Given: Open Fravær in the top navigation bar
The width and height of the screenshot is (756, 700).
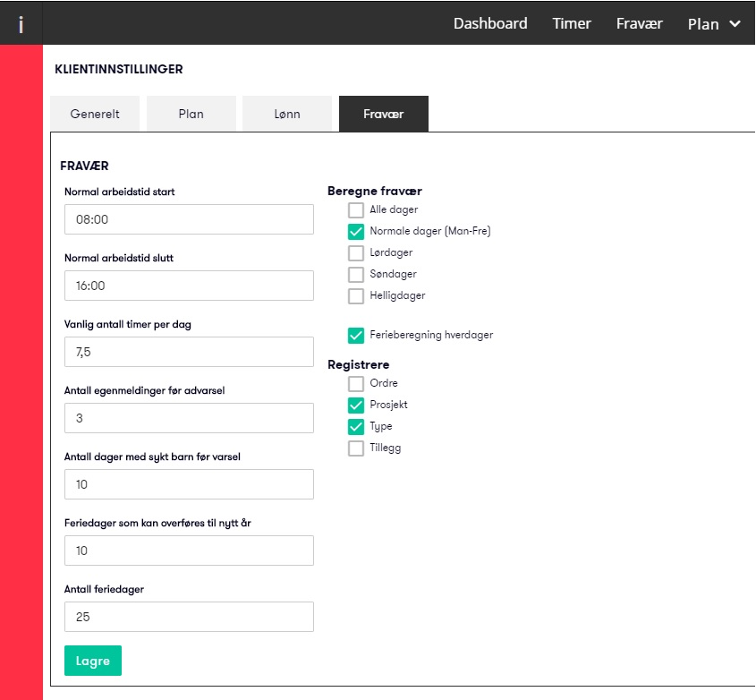Looking at the screenshot, I should point(640,23).
